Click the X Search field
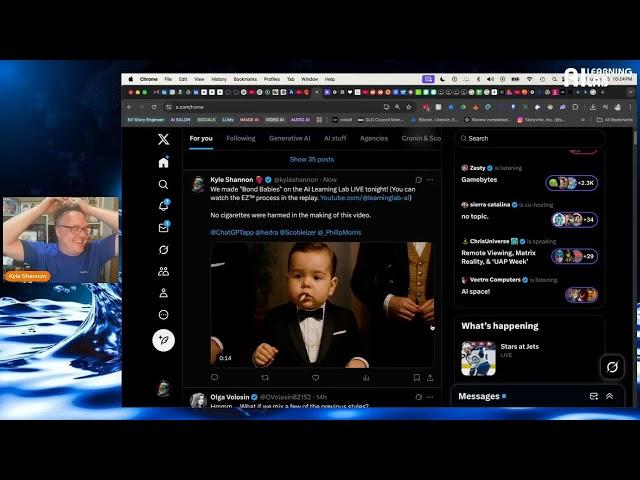The image size is (640, 480). (530, 138)
